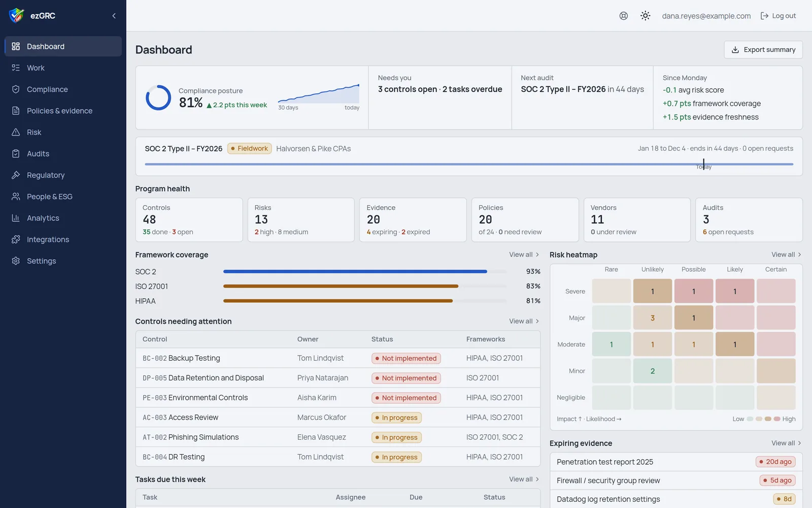812x508 pixels.
Task: Open Settings from the sidebar
Action: (63, 261)
